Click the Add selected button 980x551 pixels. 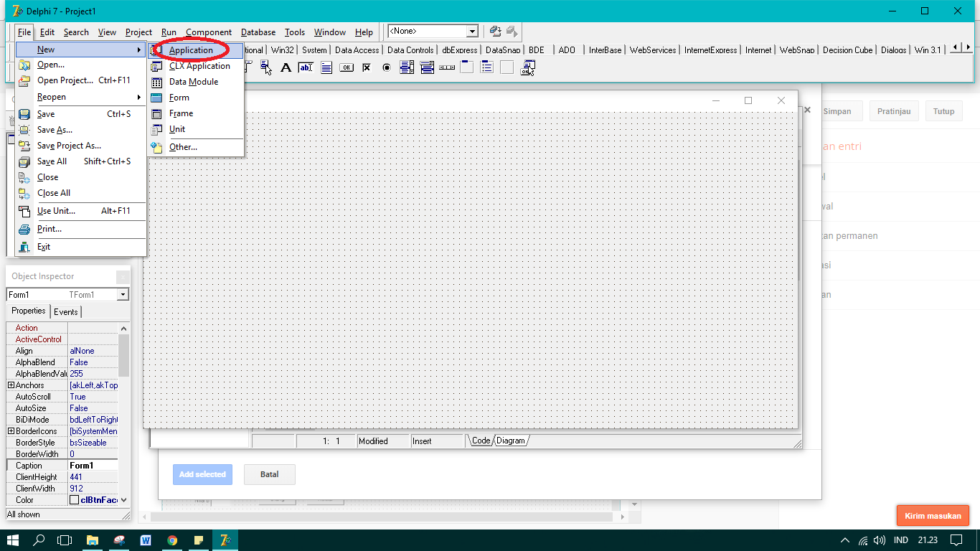202,474
